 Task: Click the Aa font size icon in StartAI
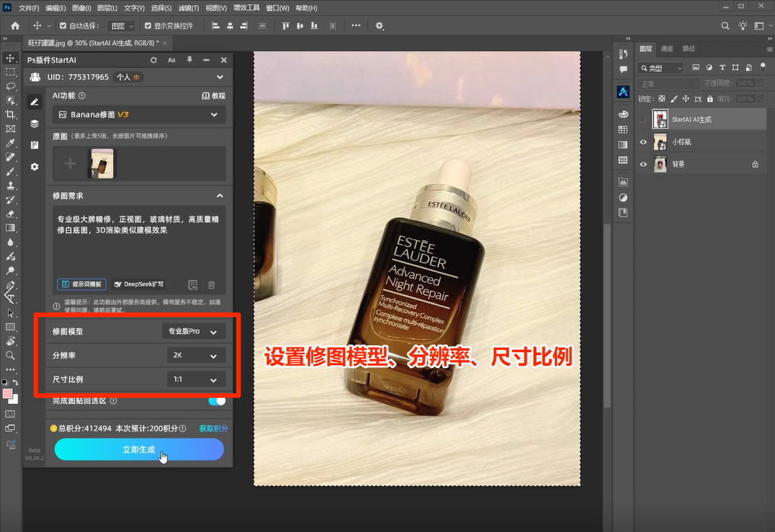(171, 59)
